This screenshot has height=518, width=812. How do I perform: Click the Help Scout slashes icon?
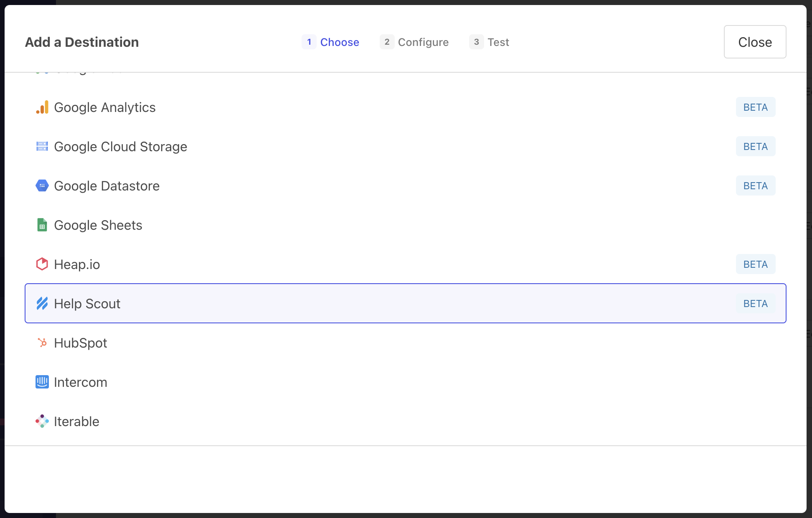click(x=42, y=304)
